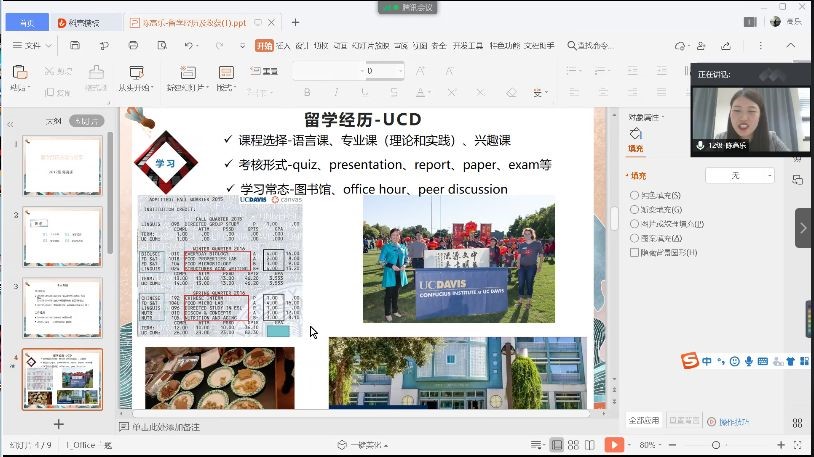Viewport: 814px width, 457px height.
Task: Click the Undo arrow icon
Action: click(x=191, y=45)
